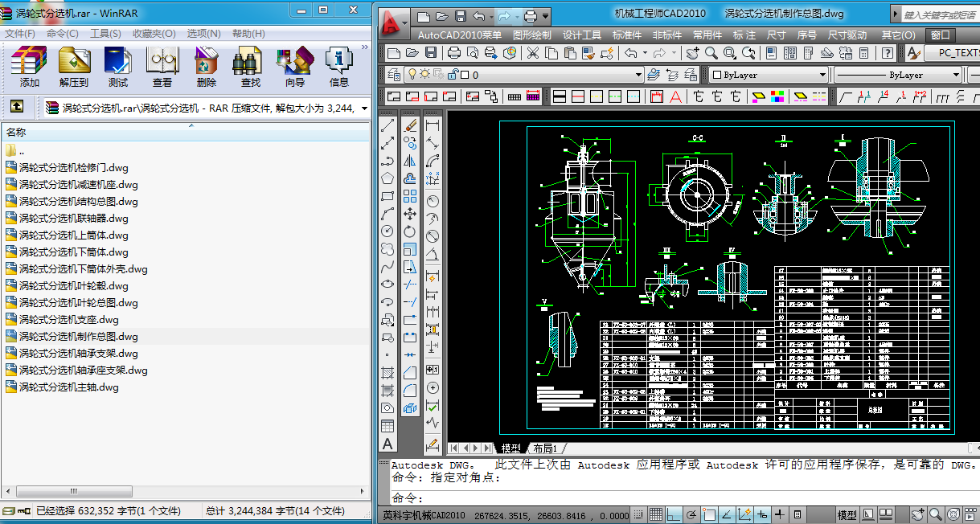Click the WinRAR 测试 (Test) icon
Viewport: 980px width, 524px height.
pyautogui.click(x=118, y=67)
